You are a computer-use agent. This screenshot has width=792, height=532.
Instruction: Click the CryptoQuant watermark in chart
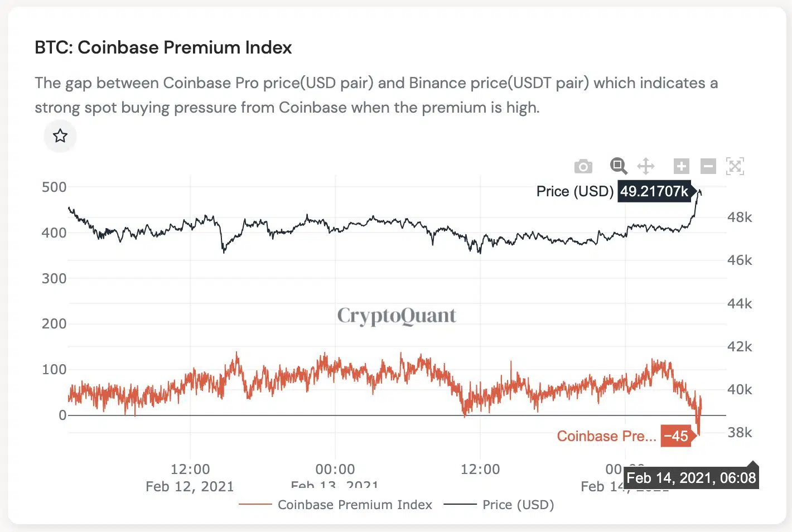pyautogui.click(x=397, y=316)
